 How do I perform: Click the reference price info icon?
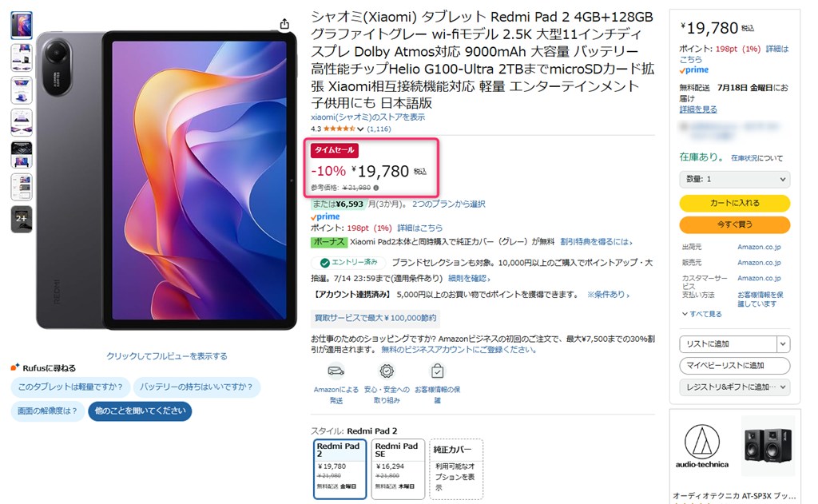click(376, 188)
